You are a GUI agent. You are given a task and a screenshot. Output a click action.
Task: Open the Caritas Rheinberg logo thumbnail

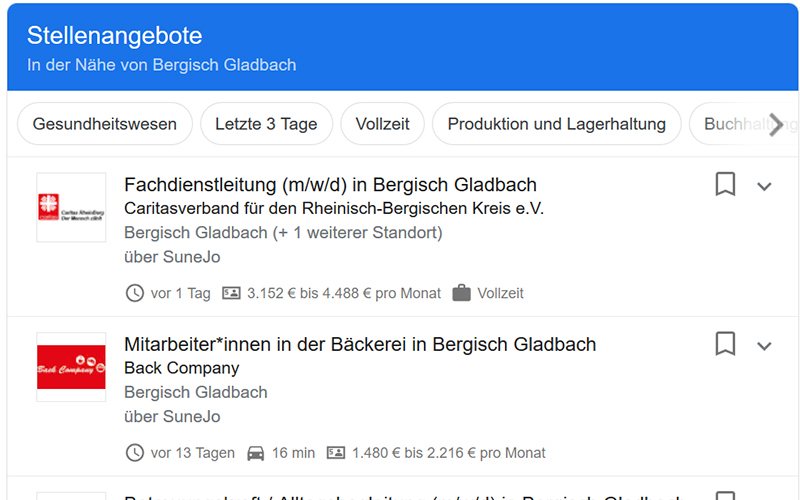tap(71, 207)
